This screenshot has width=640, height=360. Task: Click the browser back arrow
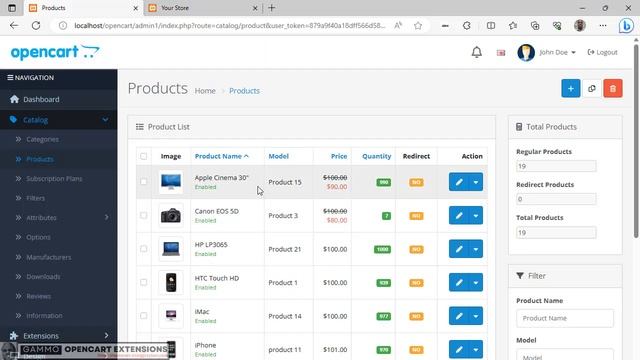[14, 25]
